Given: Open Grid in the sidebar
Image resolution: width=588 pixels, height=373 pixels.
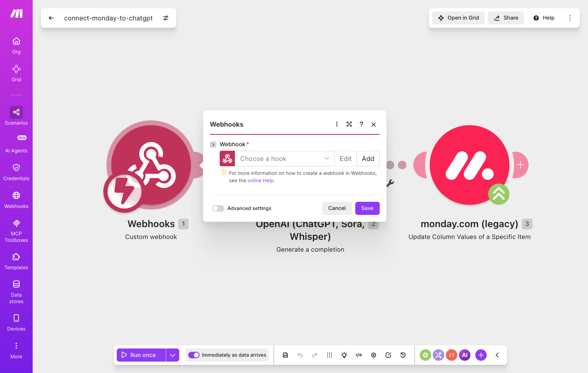Looking at the screenshot, I should click(x=16, y=73).
